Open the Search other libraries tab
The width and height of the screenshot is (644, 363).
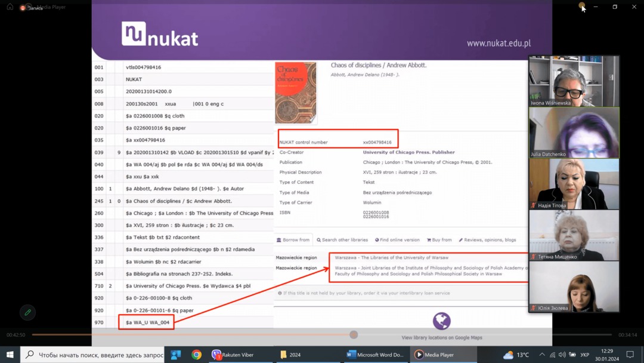(342, 239)
